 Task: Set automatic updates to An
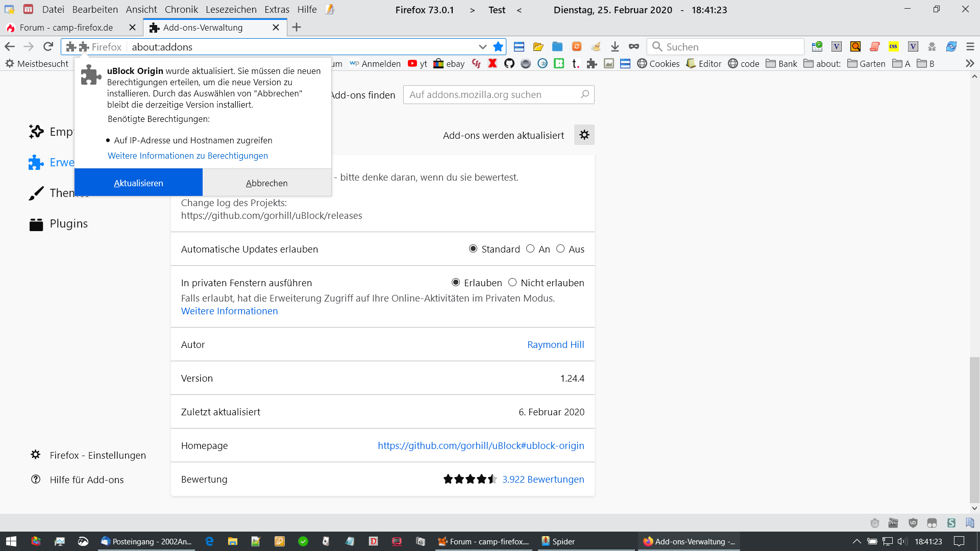tap(530, 249)
